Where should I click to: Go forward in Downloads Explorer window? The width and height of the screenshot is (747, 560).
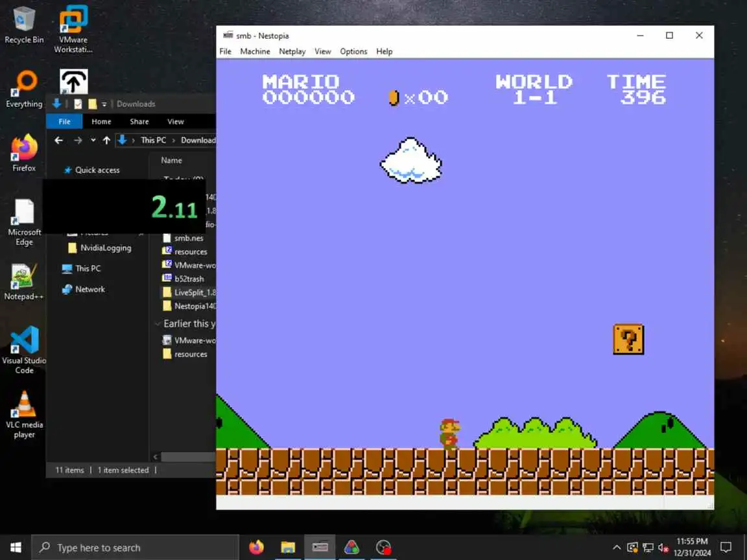coord(78,140)
